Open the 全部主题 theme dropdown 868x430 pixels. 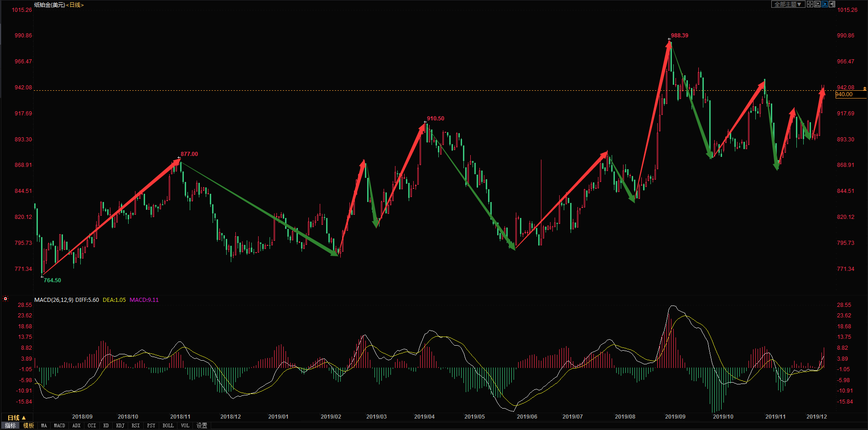tap(788, 4)
